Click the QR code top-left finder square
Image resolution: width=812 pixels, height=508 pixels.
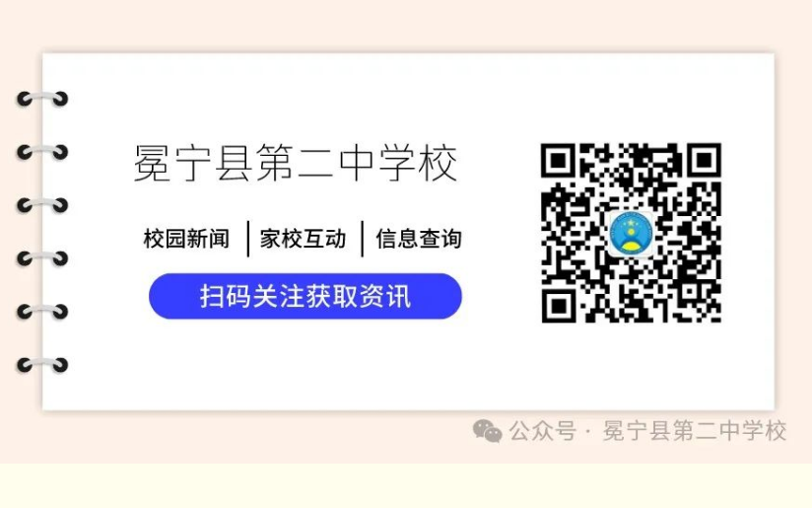558,160
